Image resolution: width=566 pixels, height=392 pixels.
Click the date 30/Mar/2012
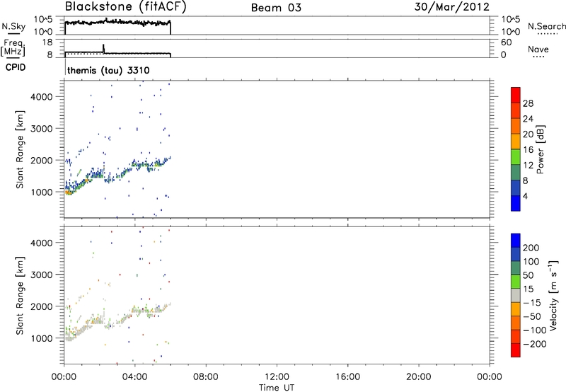452,6
